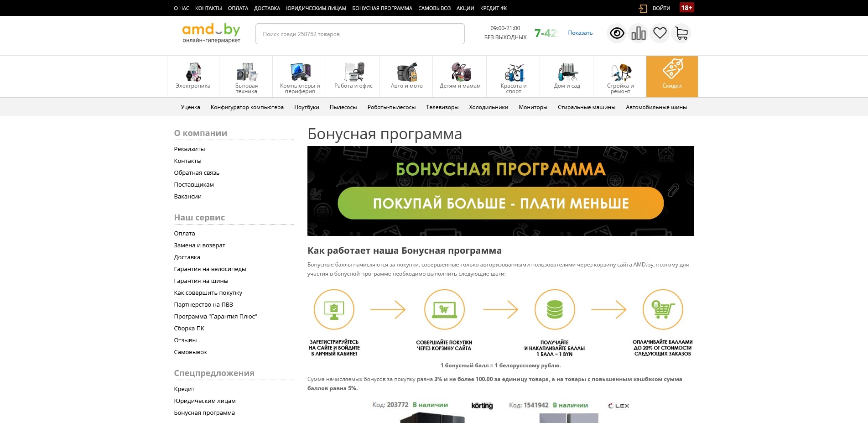Open БОНУСНАЯ ПРОГРАММА menu item
Screen dimensions: 868x423
coord(382,8)
